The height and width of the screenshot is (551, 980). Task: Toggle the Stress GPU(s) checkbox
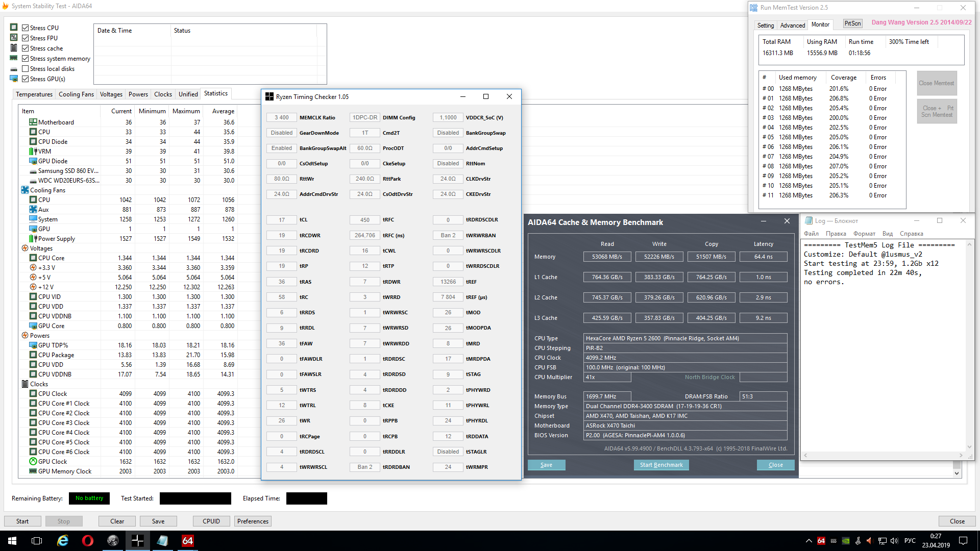26,79
